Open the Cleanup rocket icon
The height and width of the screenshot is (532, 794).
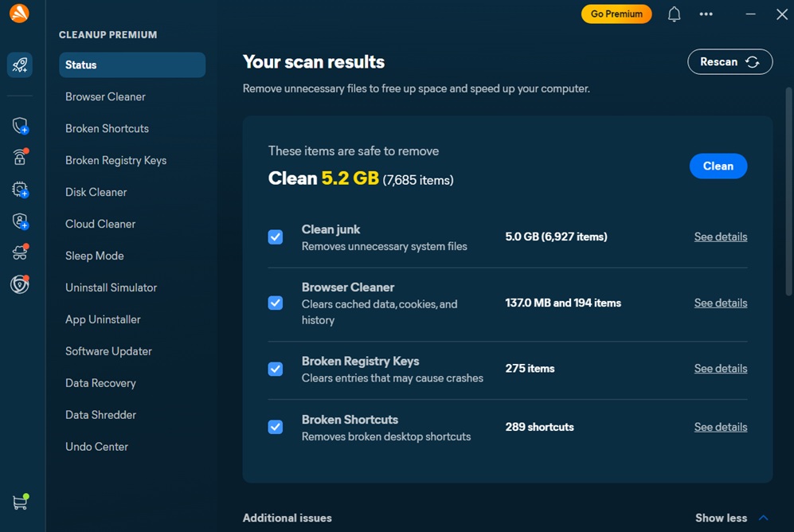tap(20, 65)
